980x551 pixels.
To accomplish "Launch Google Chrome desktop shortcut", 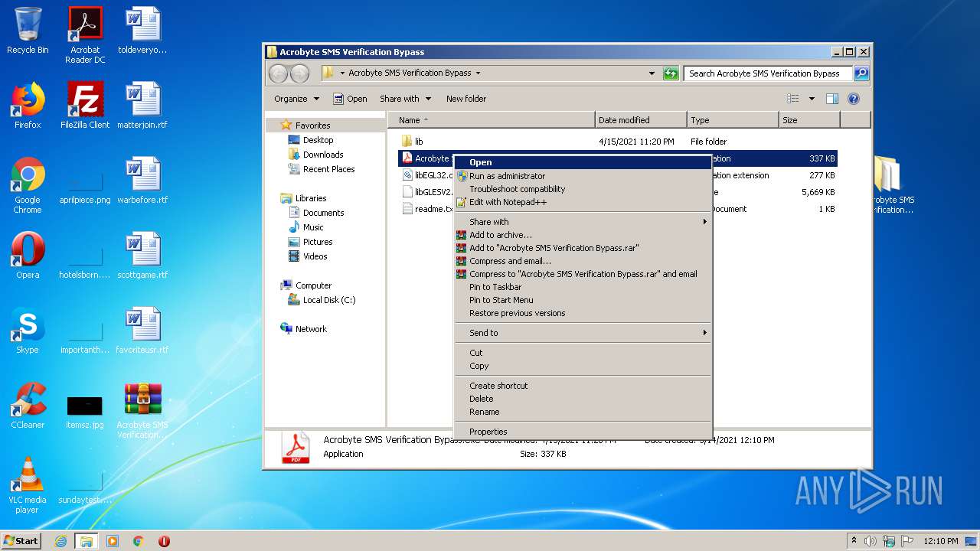I will (x=28, y=185).
